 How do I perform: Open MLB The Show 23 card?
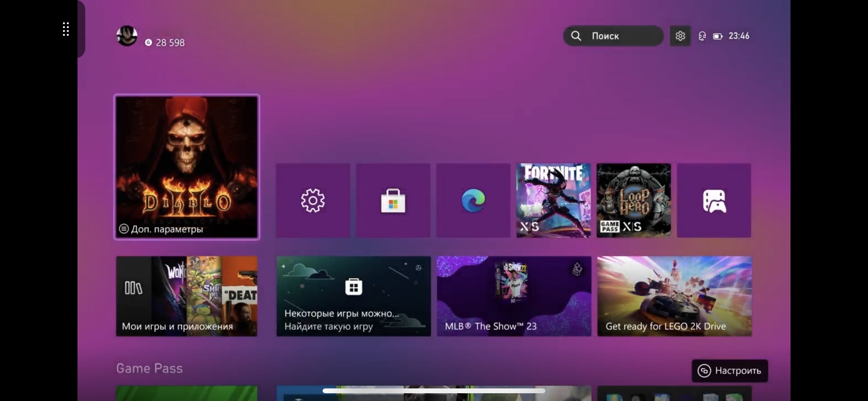(x=514, y=296)
